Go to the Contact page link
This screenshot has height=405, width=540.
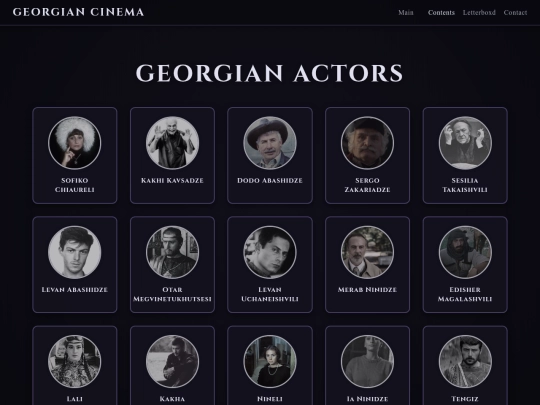[x=515, y=12]
